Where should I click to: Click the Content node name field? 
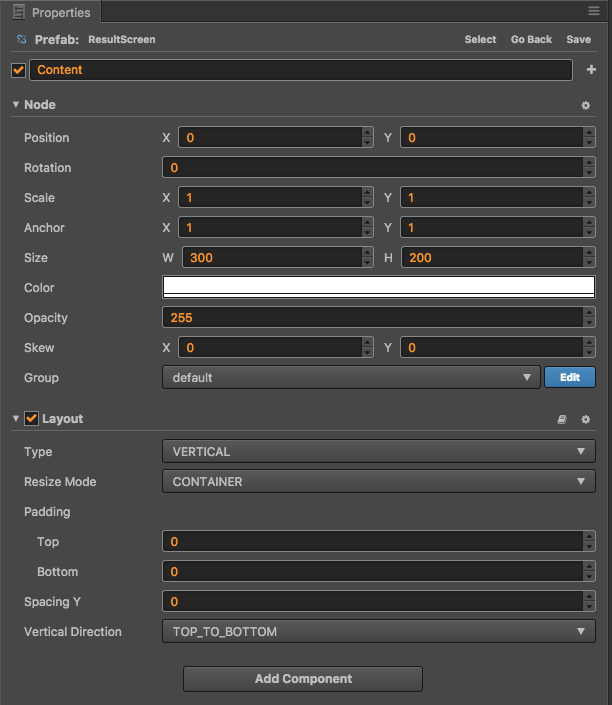pyautogui.click(x=301, y=70)
